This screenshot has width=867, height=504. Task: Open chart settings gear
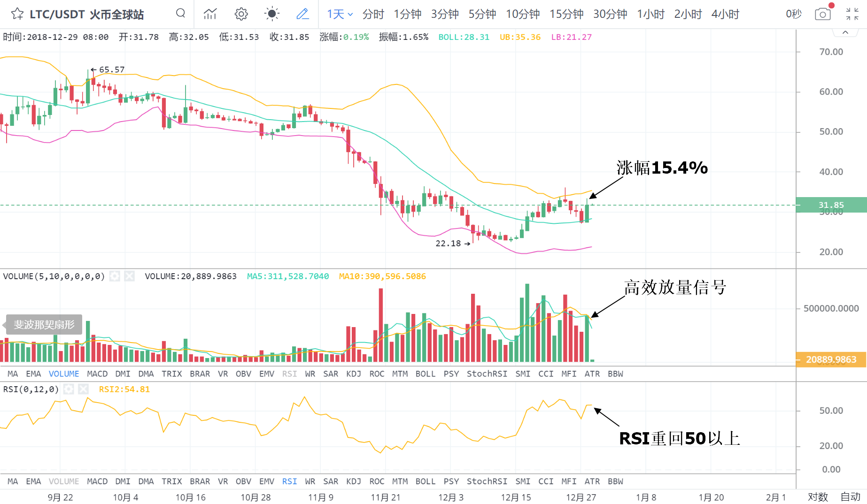coord(241,14)
